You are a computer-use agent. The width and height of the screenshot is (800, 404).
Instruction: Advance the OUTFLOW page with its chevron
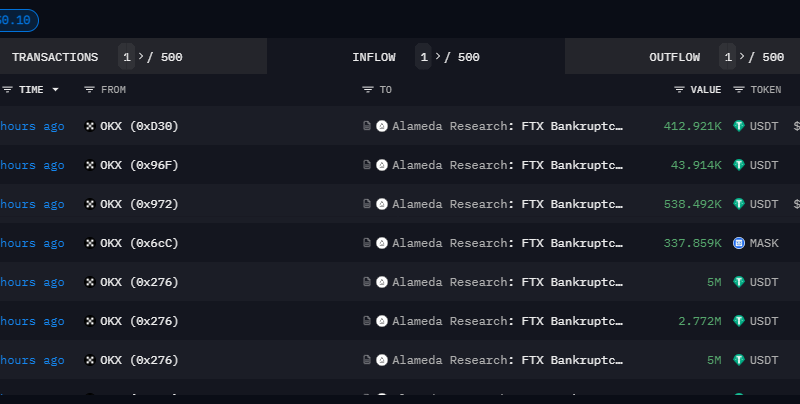742,57
